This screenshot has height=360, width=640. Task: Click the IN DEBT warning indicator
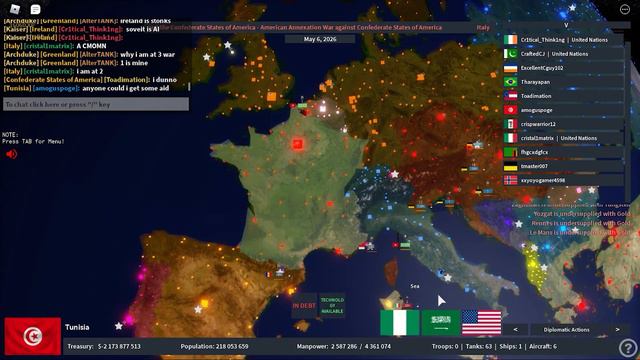click(304, 305)
